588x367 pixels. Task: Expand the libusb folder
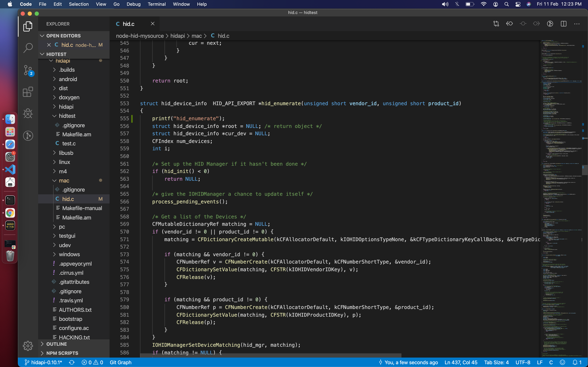click(66, 153)
